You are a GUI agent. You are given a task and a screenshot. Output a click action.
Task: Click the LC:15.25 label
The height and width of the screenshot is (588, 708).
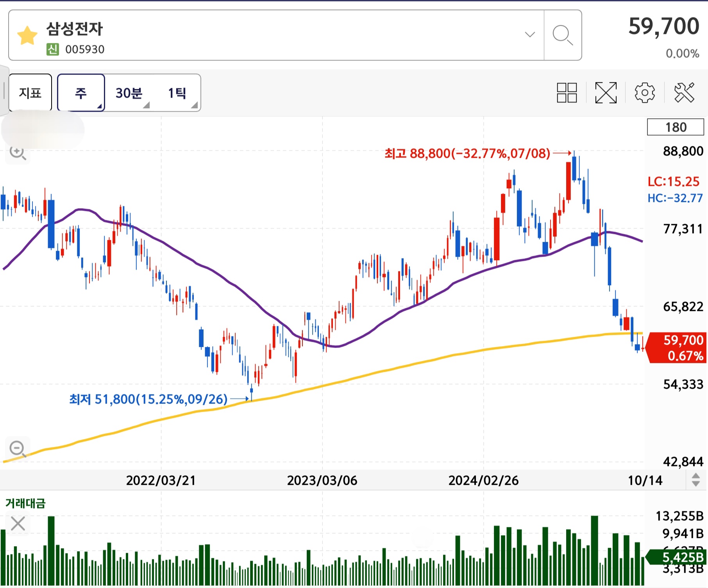tap(674, 182)
